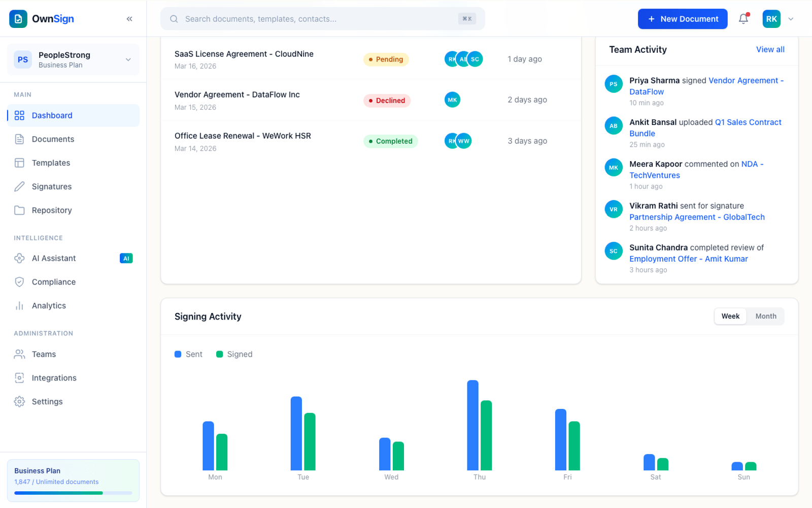Click the blue AI badge

(126, 258)
